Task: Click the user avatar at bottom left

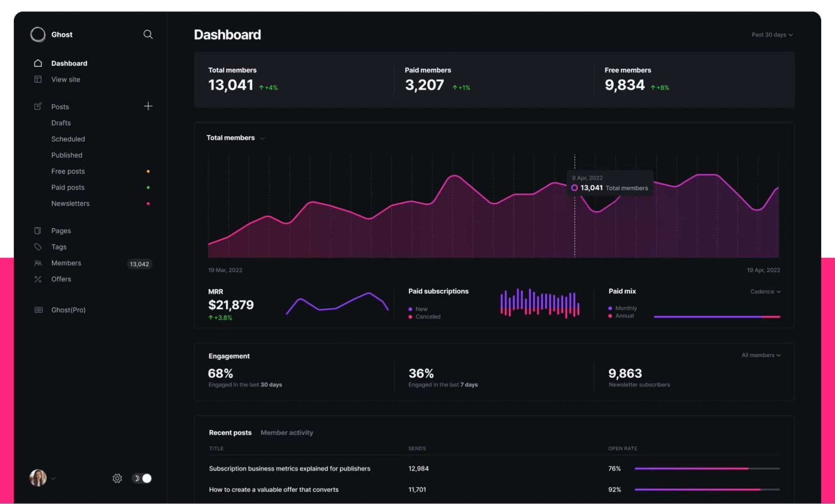Action: coord(38,478)
